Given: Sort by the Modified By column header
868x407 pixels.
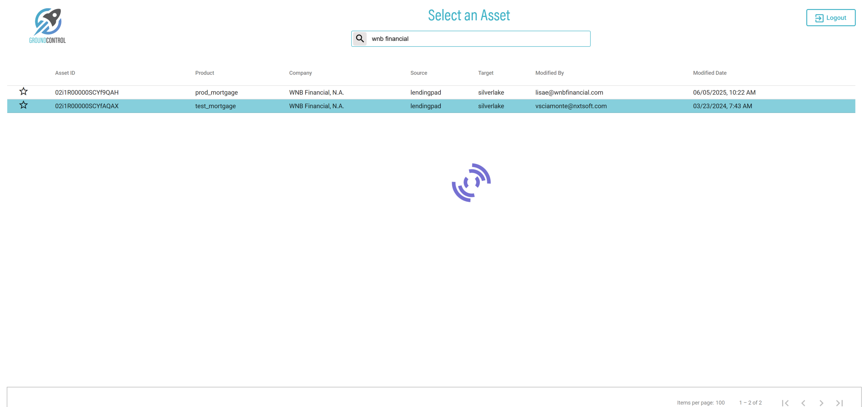Looking at the screenshot, I should point(549,73).
